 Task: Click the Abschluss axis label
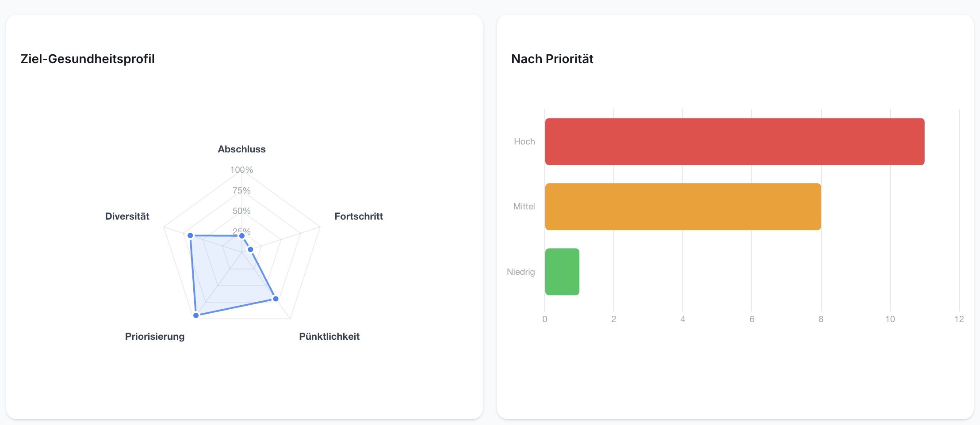[241, 149]
